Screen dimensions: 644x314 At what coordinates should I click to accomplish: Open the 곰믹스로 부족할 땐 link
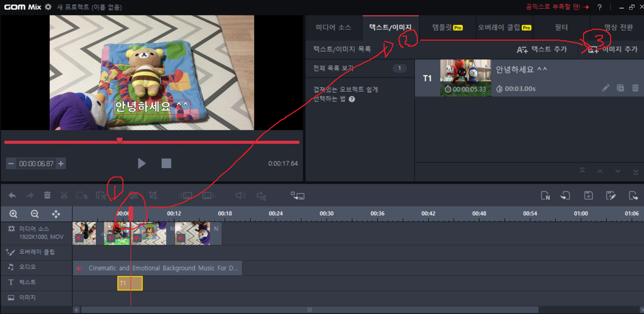[557, 7]
